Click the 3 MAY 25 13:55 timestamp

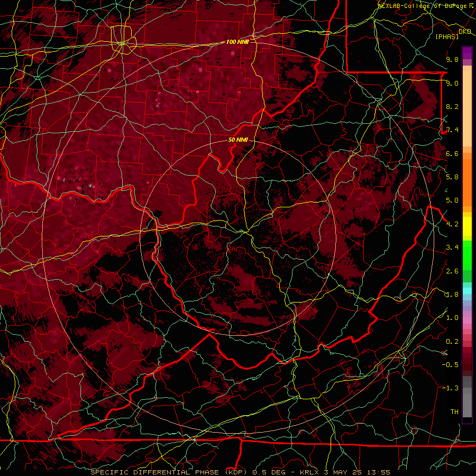[x=357, y=472]
